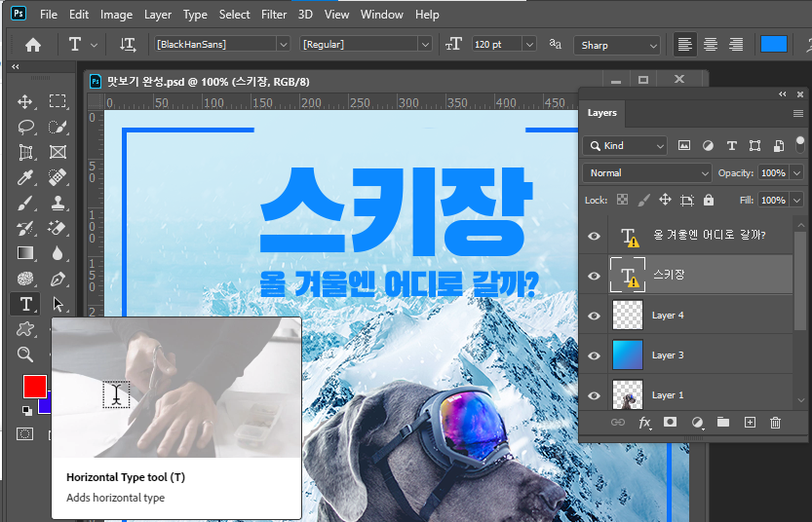The height and width of the screenshot is (522, 812).
Task: Open the layer style fx menu
Action: (644, 423)
